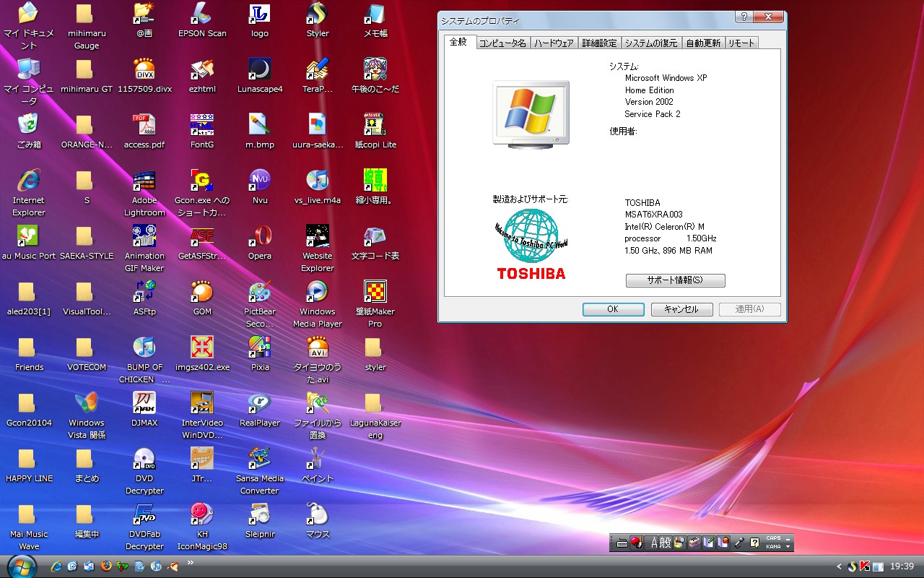Screen dimensions: 924x578
Task: Open the InterVideo WinDVD shortcut
Action: pyautogui.click(x=202, y=416)
